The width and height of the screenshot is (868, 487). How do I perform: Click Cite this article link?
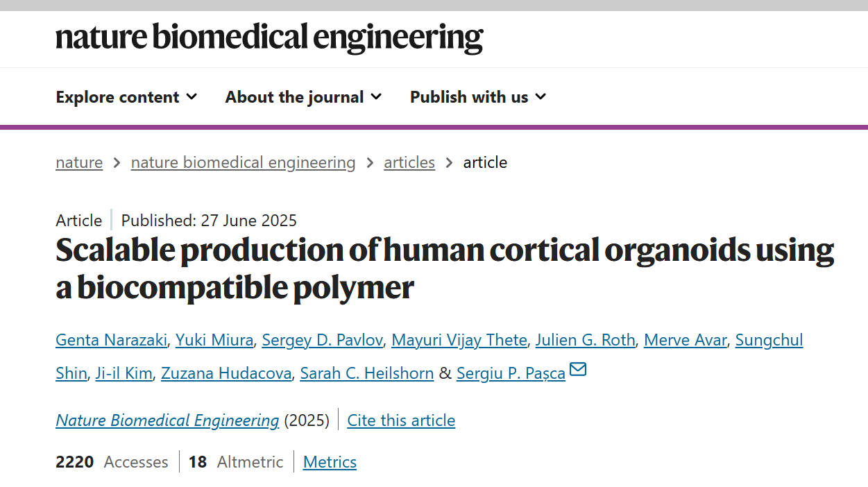coord(401,420)
